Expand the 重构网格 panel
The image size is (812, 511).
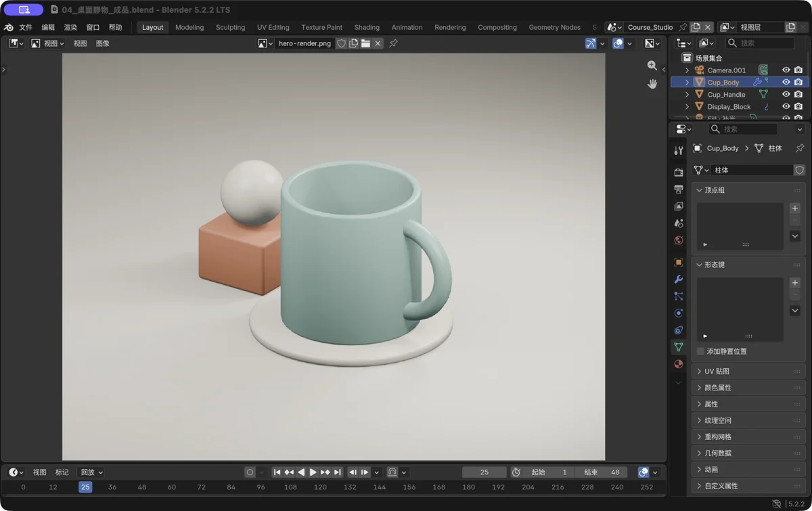(748, 437)
